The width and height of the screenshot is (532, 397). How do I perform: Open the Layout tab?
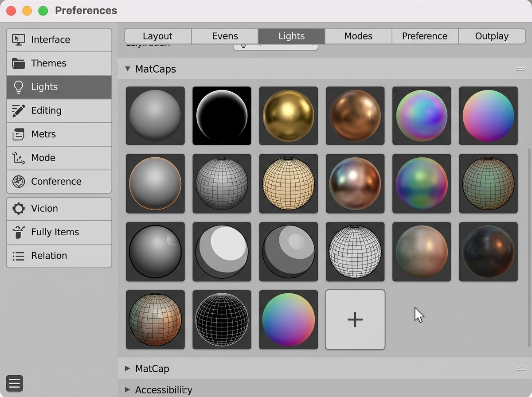(x=158, y=36)
